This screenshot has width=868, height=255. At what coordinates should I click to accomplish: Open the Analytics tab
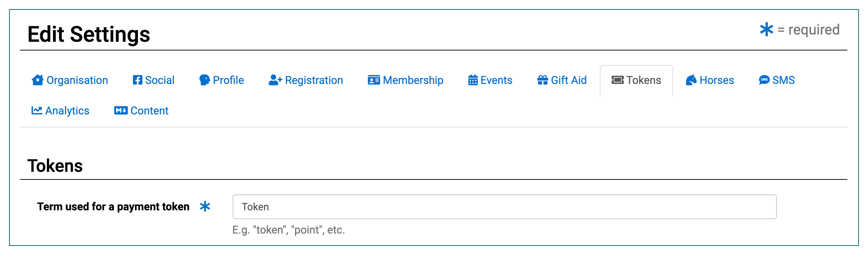coord(67,111)
